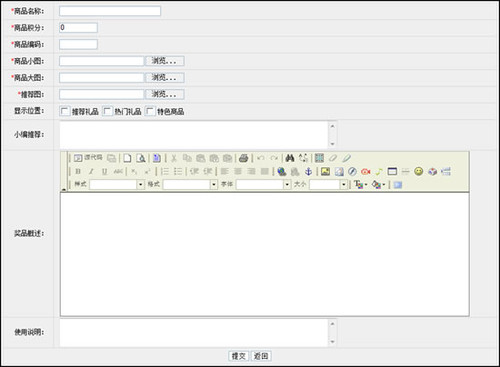Click 浏览 button for 商品小图
This screenshot has height=367, width=500.
(x=164, y=61)
